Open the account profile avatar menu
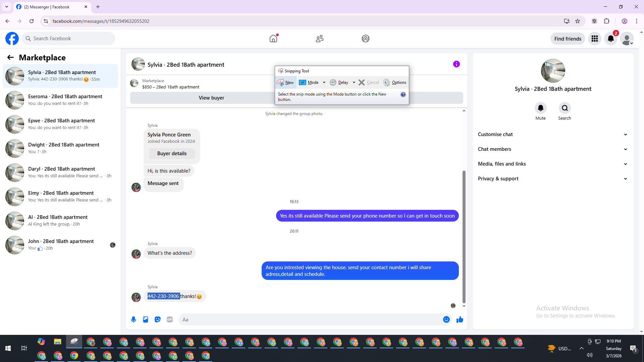This screenshot has height=362, width=644. (627, 39)
